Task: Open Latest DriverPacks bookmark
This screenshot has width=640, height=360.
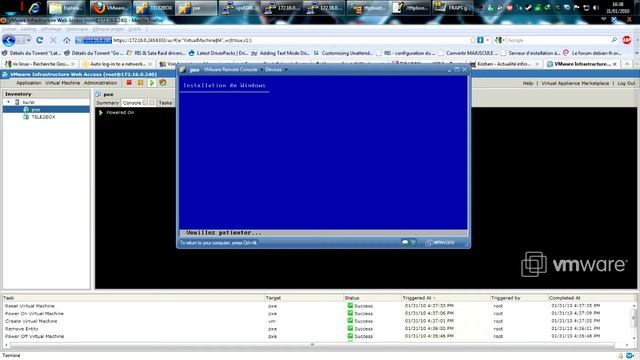Action: coord(218,53)
